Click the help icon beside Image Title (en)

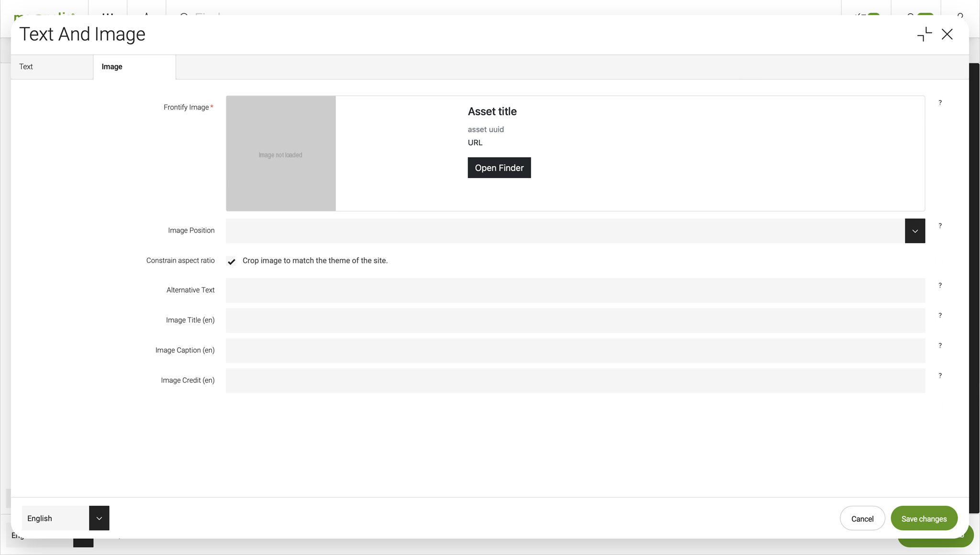(x=940, y=315)
